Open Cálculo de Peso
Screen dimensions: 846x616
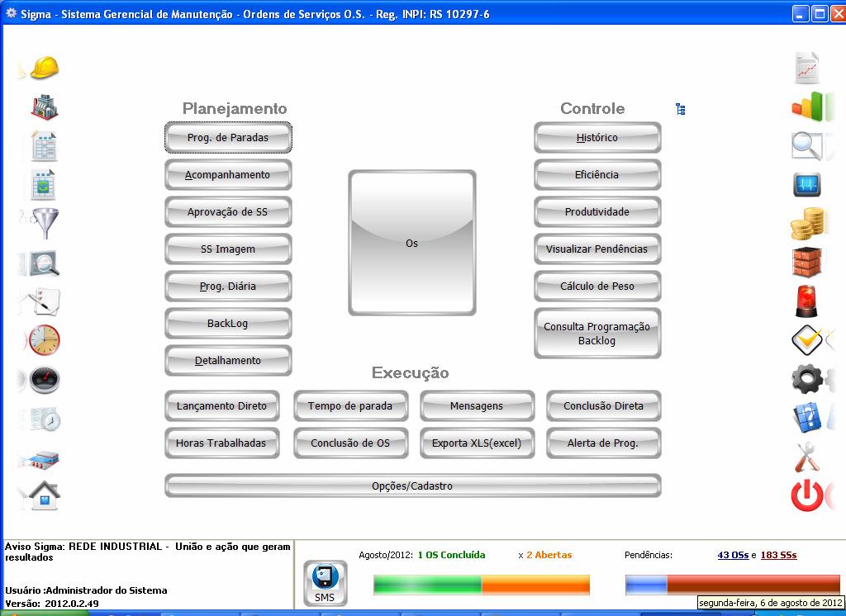point(596,287)
